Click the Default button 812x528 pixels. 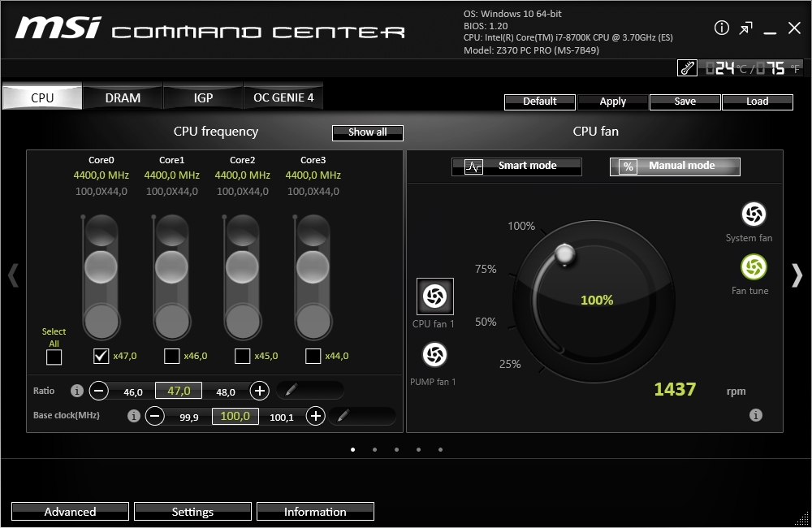[540, 102]
